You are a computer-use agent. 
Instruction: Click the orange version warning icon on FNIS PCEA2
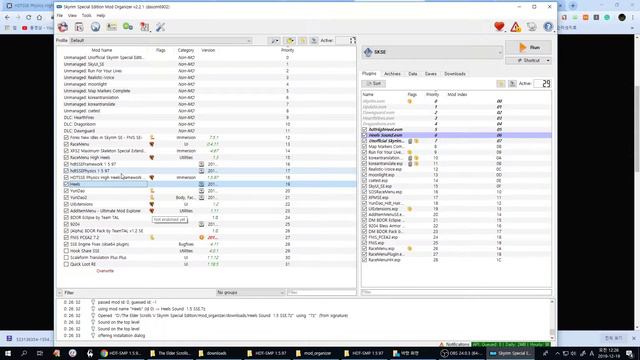click(201, 238)
